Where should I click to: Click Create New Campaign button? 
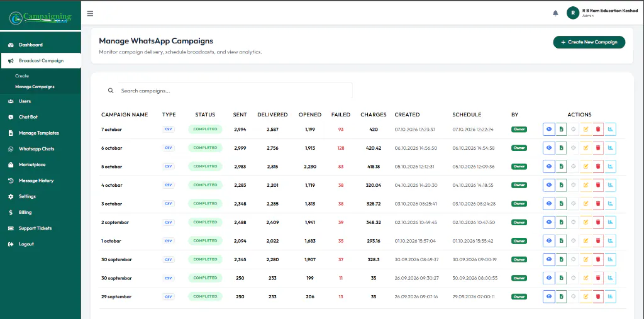tap(589, 42)
